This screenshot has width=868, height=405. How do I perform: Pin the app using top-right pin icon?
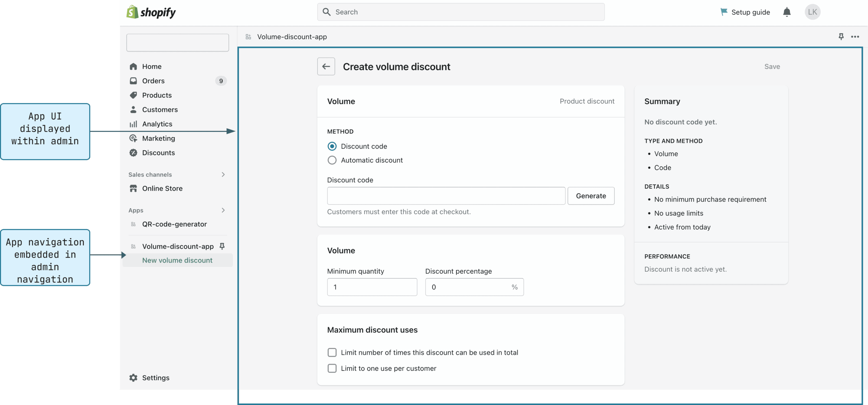[841, 36]
